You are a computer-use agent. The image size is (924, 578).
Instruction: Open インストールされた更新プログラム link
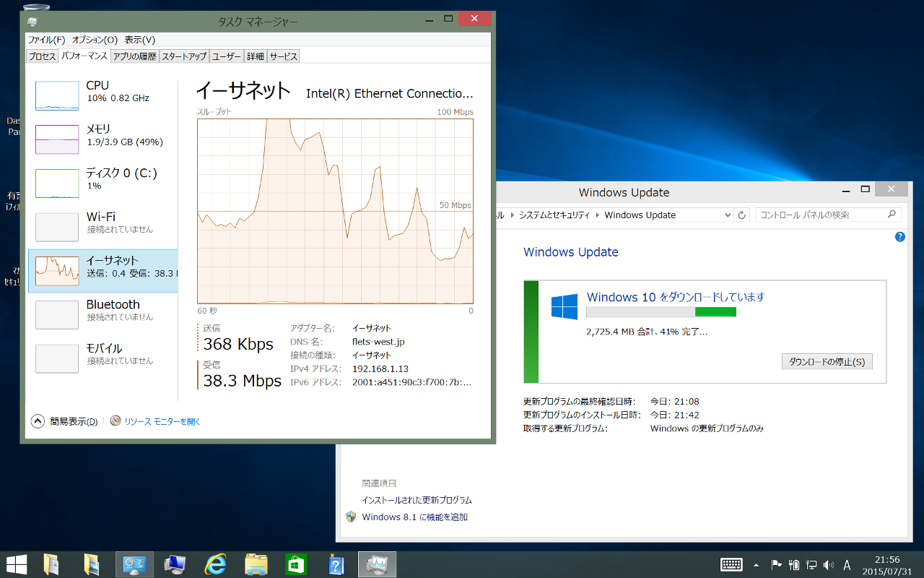tap(417, 500)
